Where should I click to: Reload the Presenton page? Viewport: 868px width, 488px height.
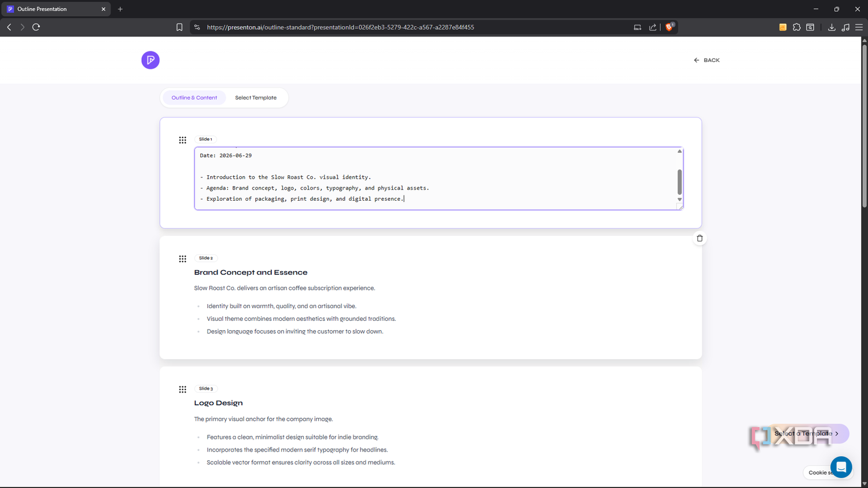(x=36, y=27)
